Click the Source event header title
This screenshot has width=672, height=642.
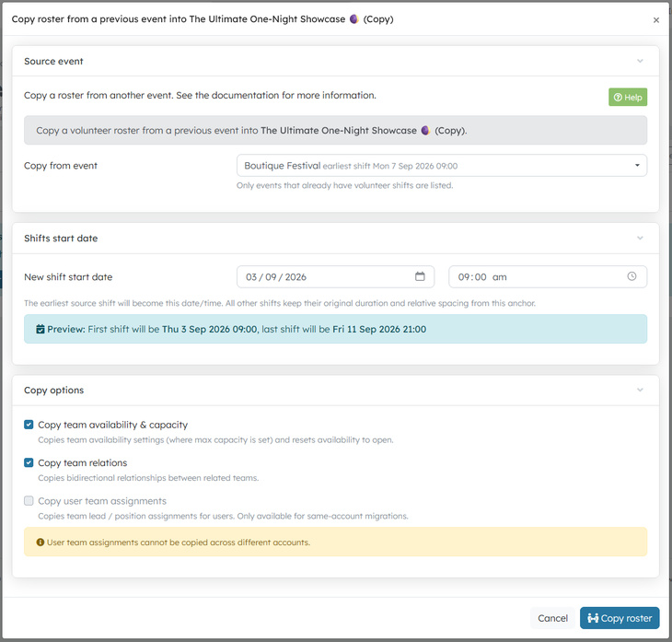coord(53,62)
